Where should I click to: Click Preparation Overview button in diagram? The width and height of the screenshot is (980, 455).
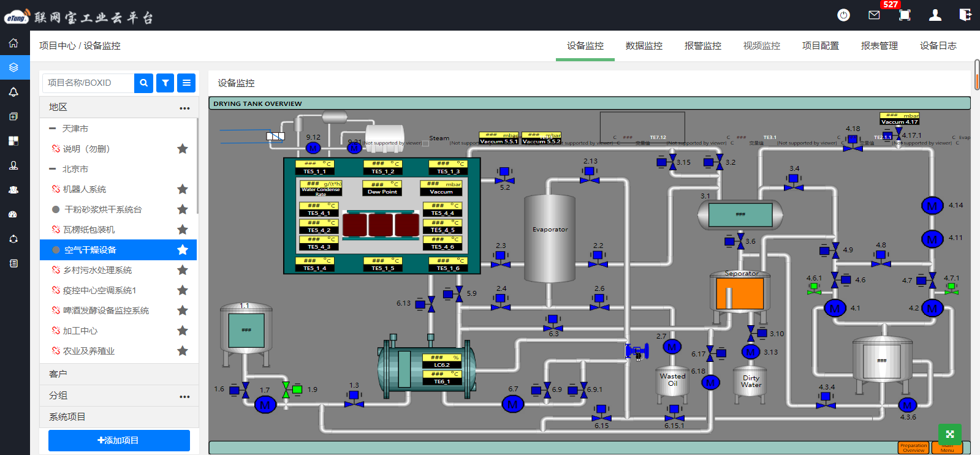coord(914,448)
